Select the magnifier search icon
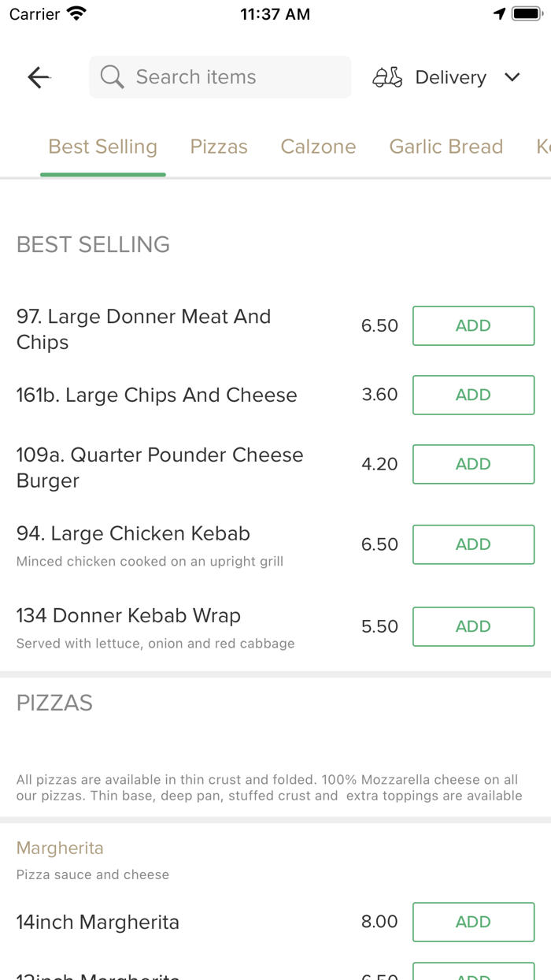The height and width of the screenshot is (980, 551). 111,76
